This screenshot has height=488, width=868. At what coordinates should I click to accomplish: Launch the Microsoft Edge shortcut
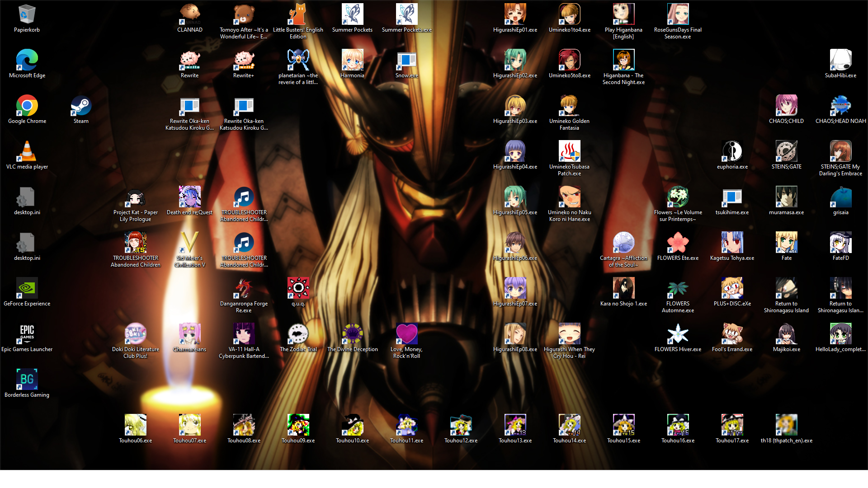pyautogui.click(x=27, y=60)
